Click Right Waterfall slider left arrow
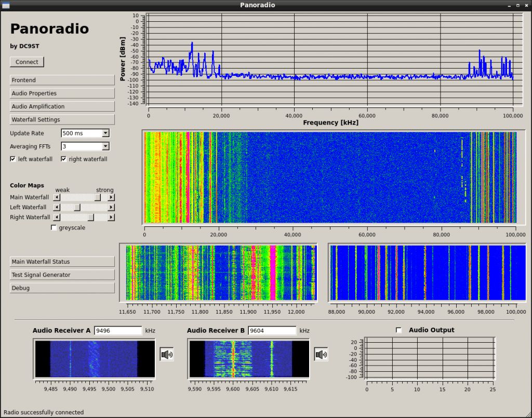This screenshot has height=418, width=532. point(57,217)
